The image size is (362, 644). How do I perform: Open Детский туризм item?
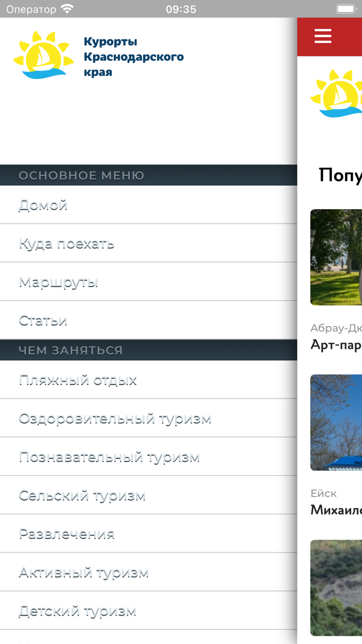tap(148, 611)
